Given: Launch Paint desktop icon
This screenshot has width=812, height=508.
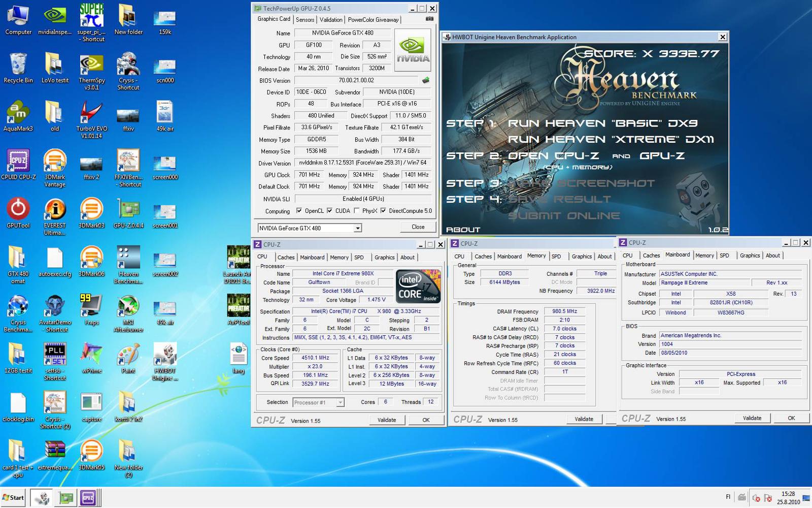Looking at the screenshot, I should click(128, 358).
